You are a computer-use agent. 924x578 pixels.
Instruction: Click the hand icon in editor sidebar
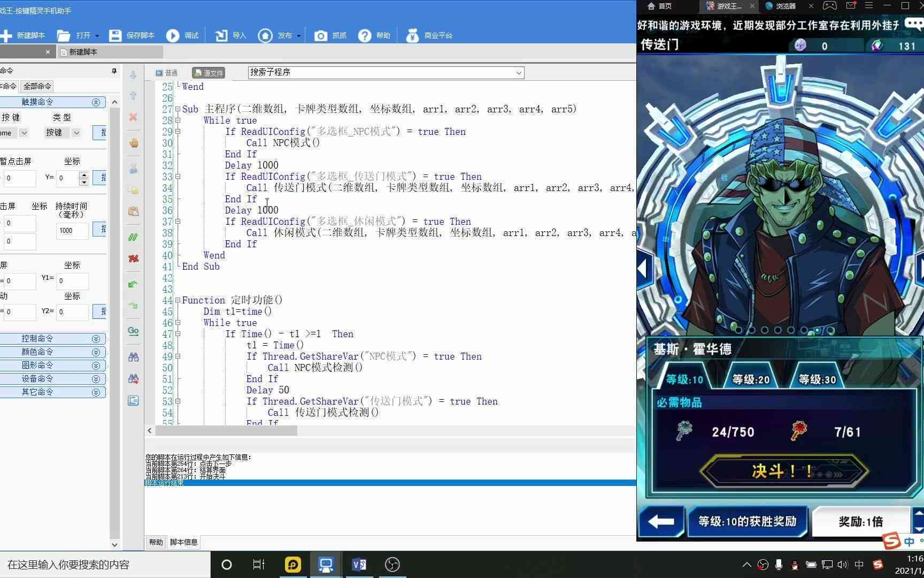pos(133,143)
